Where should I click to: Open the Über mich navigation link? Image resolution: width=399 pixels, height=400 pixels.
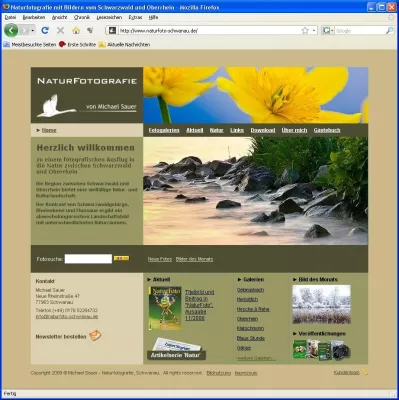[x=294, y=130]
